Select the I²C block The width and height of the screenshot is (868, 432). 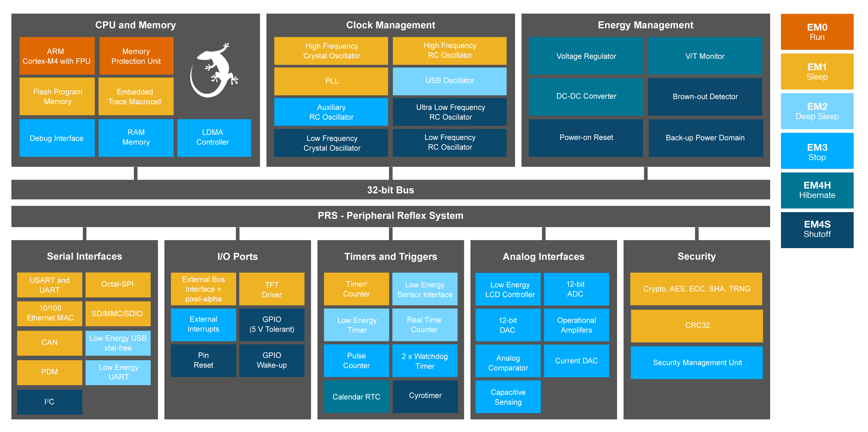pos(50,402)
